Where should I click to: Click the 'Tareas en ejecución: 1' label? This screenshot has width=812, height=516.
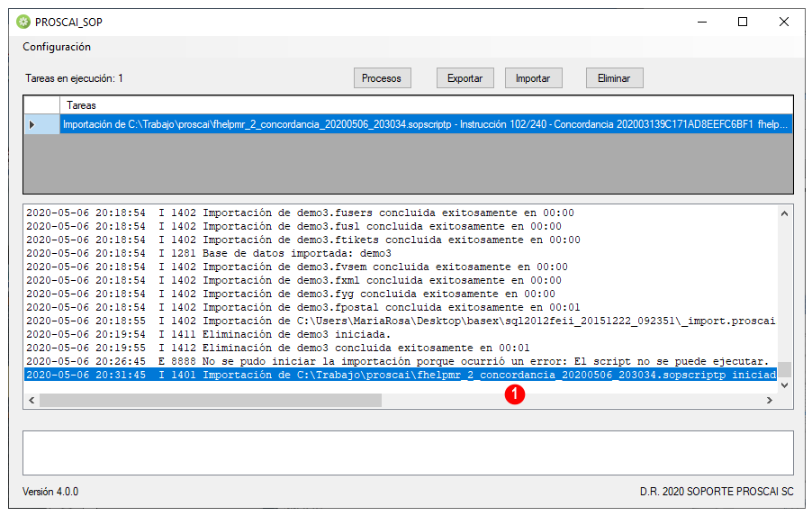74,78
